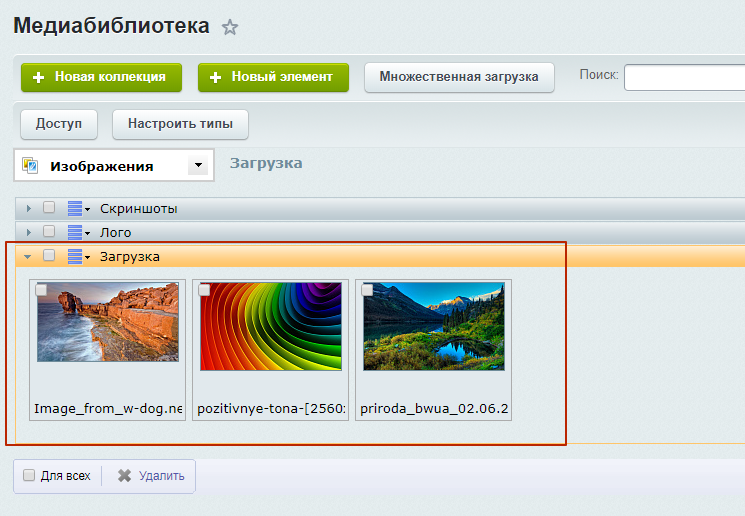Image resolution: width=745 pixels, height=516 pixels.
Task: Expand the Скриншоты collection
Action: 29,208
